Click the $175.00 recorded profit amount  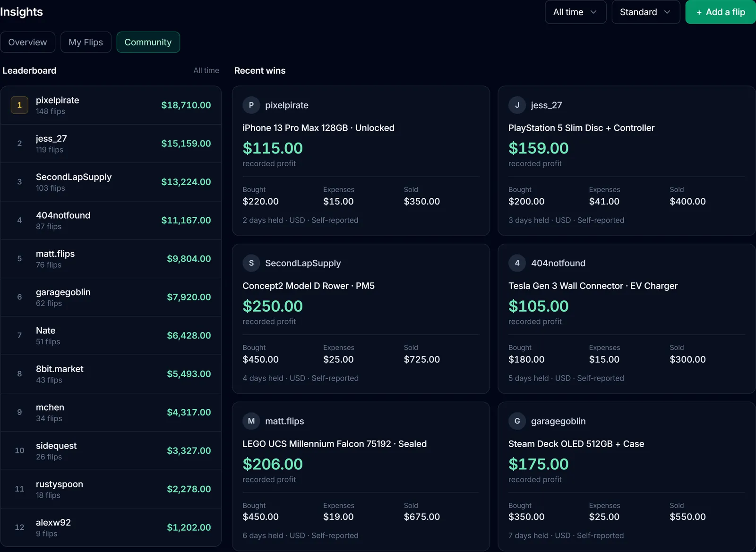539,464
